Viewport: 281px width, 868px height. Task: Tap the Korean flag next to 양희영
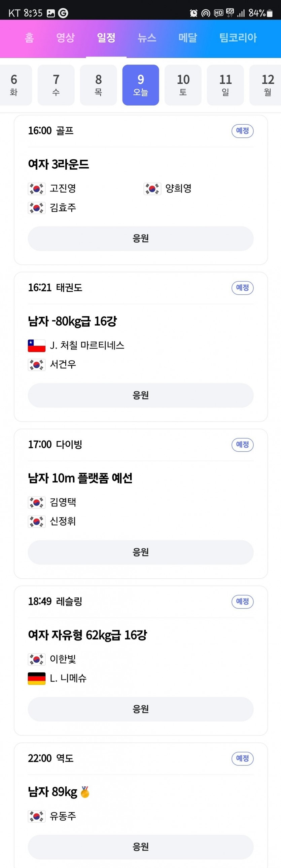point(152,189)
